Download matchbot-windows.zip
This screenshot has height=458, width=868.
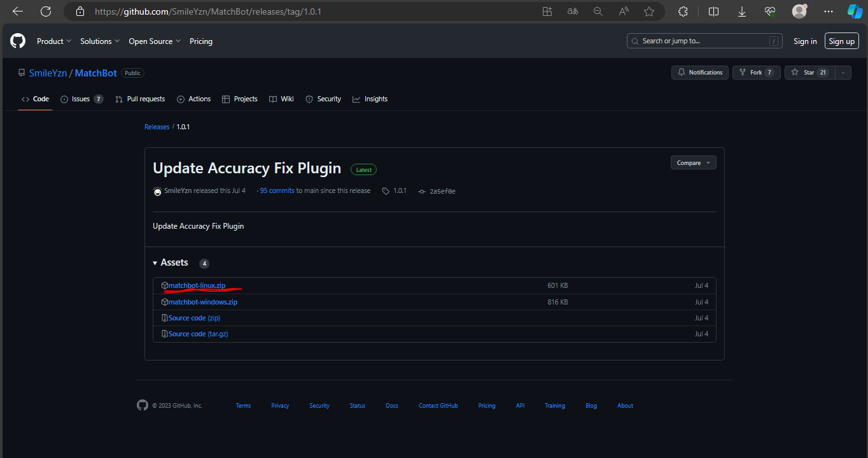coord(203,302)
